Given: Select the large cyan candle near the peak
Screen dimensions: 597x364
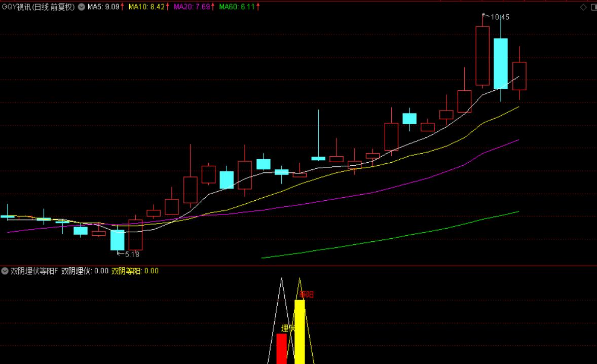Looking at the screenshot, I should pyautogui.click(x=501, y=64).
